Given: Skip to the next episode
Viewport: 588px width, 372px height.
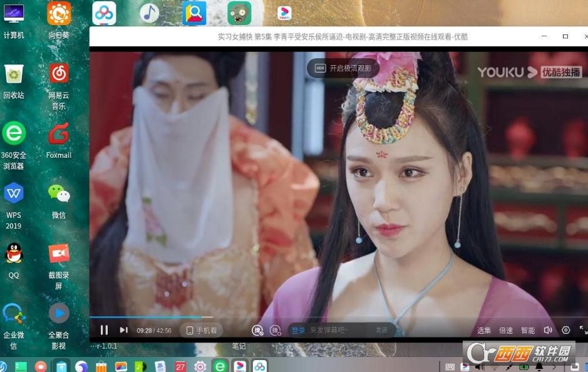Looking at the screenshot, I should pos(123,330).
